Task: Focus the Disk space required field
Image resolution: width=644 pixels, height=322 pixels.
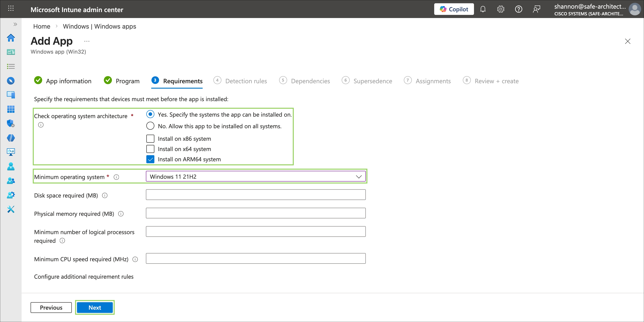Action: coord(256,195)
